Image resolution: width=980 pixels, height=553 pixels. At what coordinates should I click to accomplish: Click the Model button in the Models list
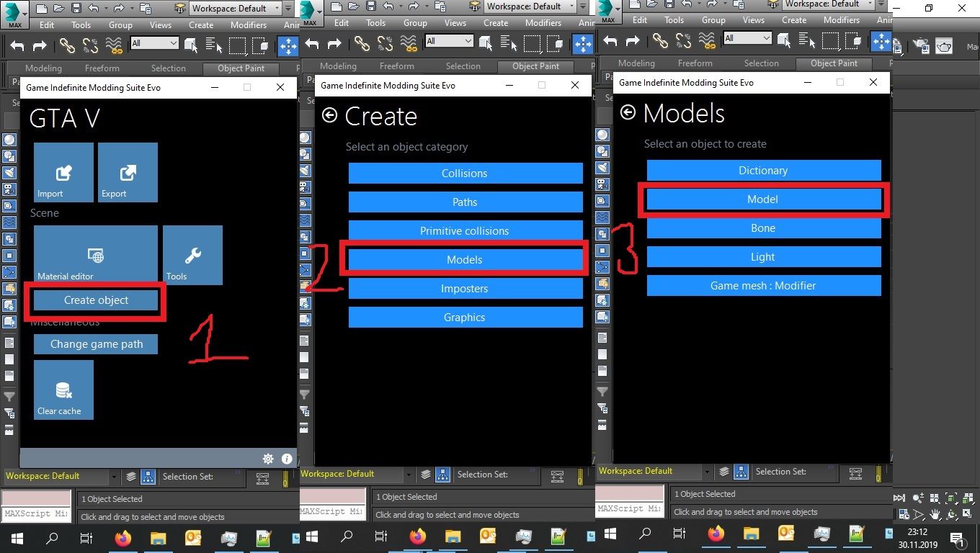pyautogui.click(x=763, y=199)
